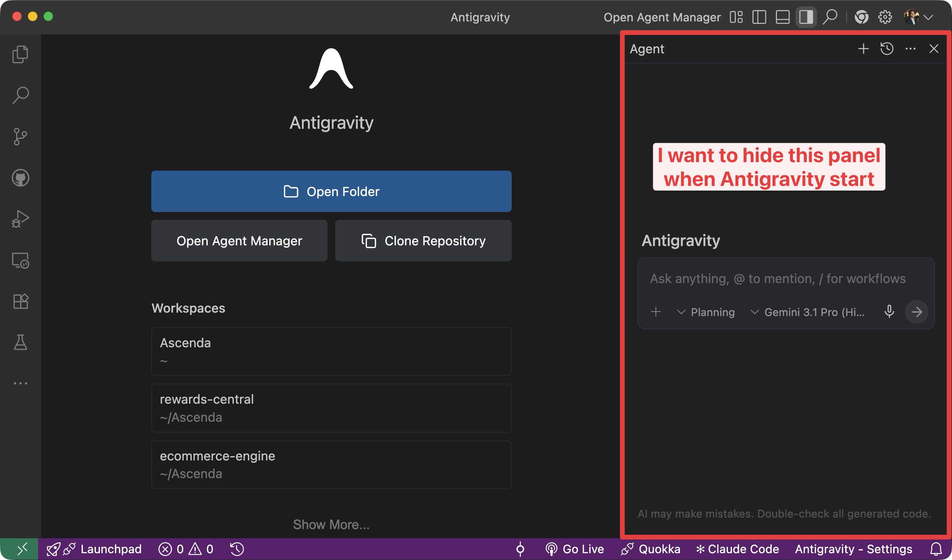Click the Ask anything chat input field
The image size is (952, 560).
tap(778, 279)
